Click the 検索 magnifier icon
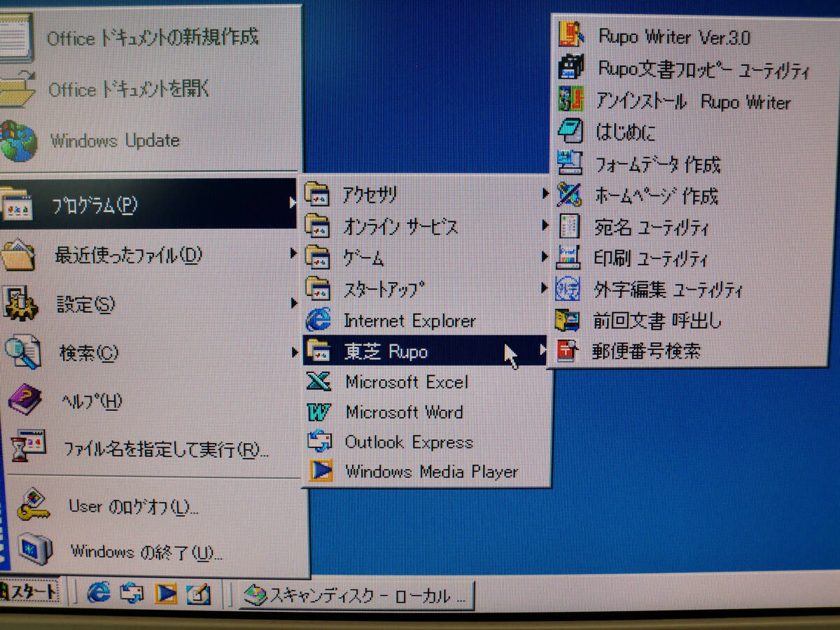Screen dimensions: 840x630 [23, 352]
